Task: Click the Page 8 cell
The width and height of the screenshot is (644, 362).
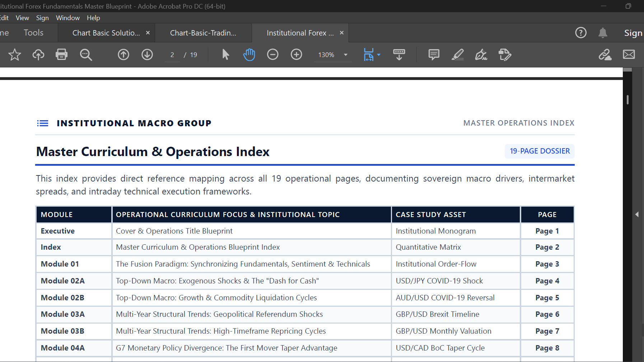Action: [547, 348]
